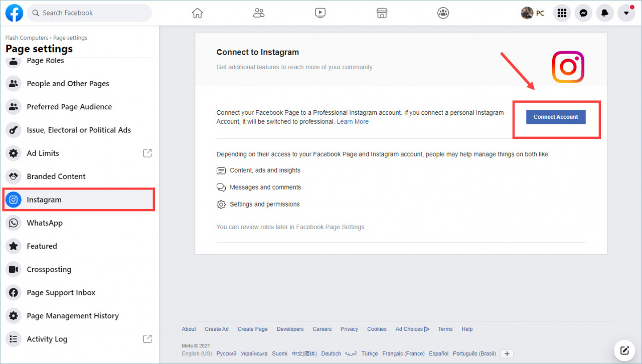This screenshot has height=364, width=642.
Task: Click the Ad Choices footer link
Action: [x=412, y=329]
